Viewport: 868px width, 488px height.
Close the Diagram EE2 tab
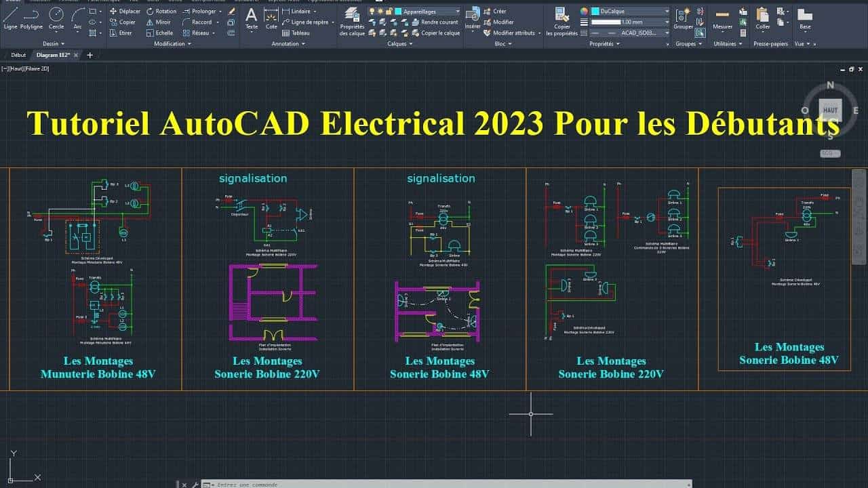coord(77,55)
